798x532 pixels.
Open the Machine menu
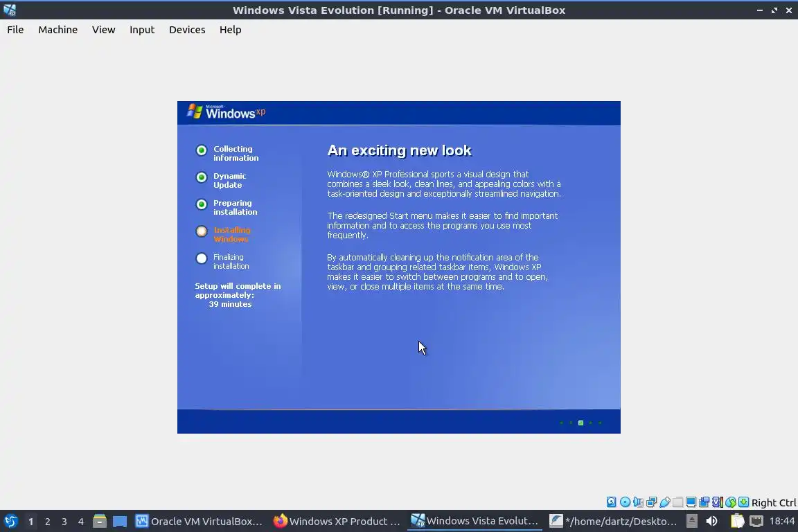pyautogui.click(x=57, y=30)
